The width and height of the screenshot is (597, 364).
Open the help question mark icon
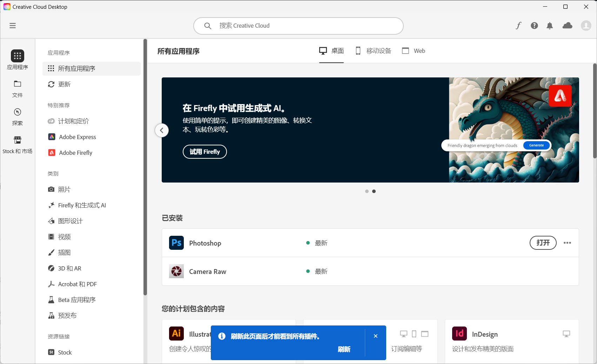click(534, 26)
